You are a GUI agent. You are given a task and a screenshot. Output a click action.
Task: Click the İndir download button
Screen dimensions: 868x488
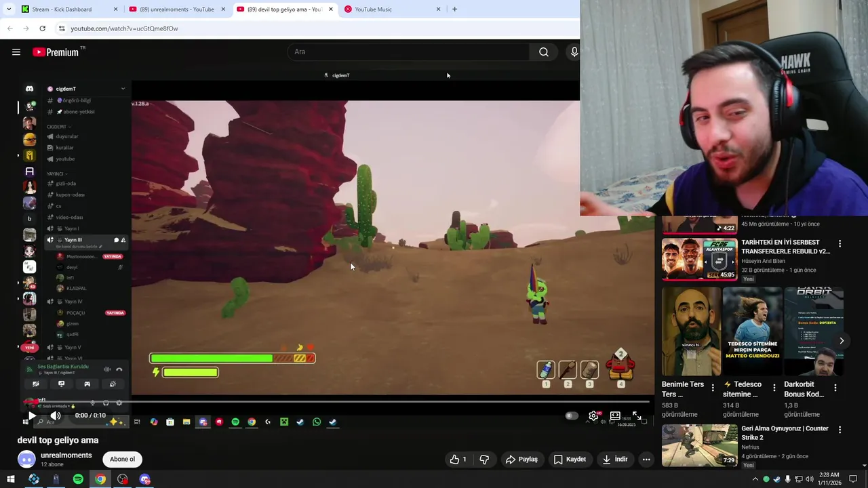pos(614,460)
